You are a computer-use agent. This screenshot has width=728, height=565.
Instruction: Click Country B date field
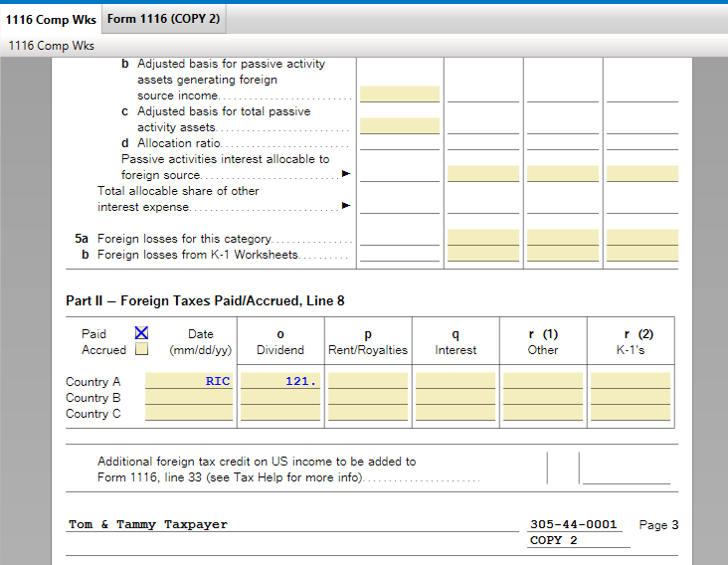pos(189,397)
